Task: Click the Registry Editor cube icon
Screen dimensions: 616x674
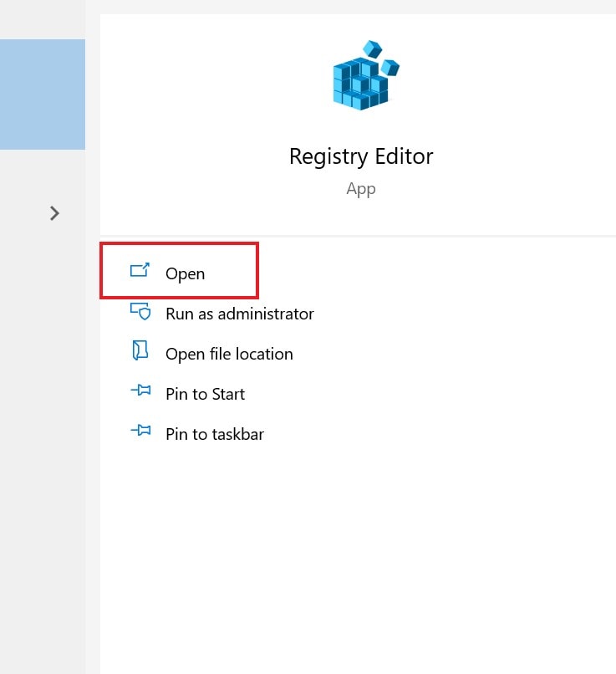Action: click(x=366, y=75)
